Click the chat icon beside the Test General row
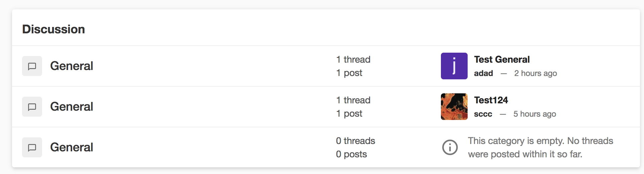The height and width of the screenshot is (174, 644). pyautogui.click(x=32, y=66)
